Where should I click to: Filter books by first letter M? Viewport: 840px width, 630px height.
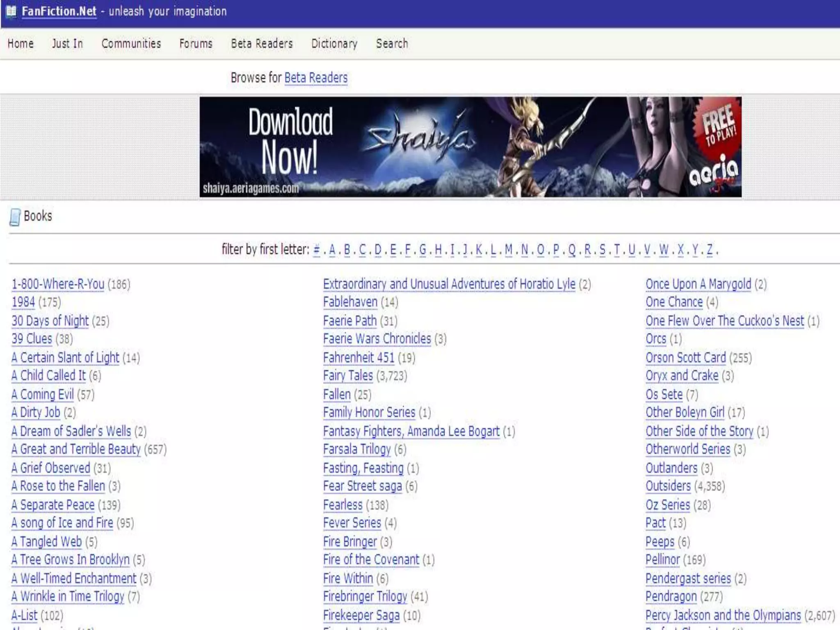coord(509,249)
